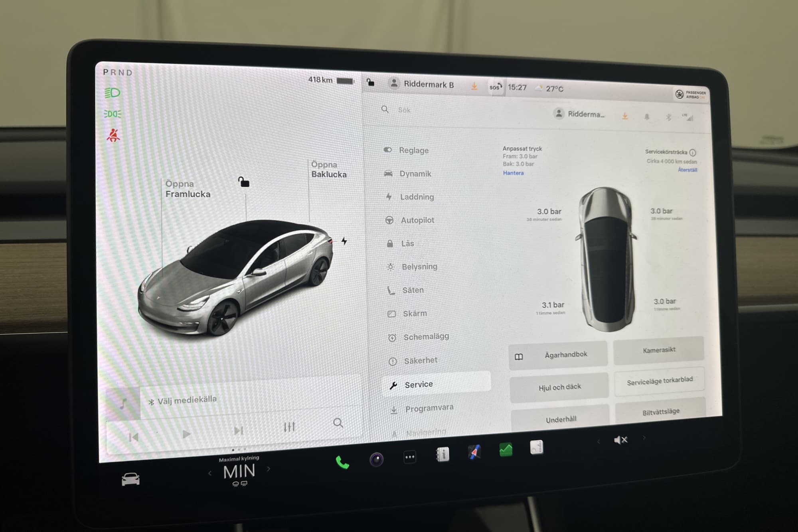Image resolution: width=798 pixels, height=532 pixels.
Task: Play media with the play button
Action: [x=186, y=434]
